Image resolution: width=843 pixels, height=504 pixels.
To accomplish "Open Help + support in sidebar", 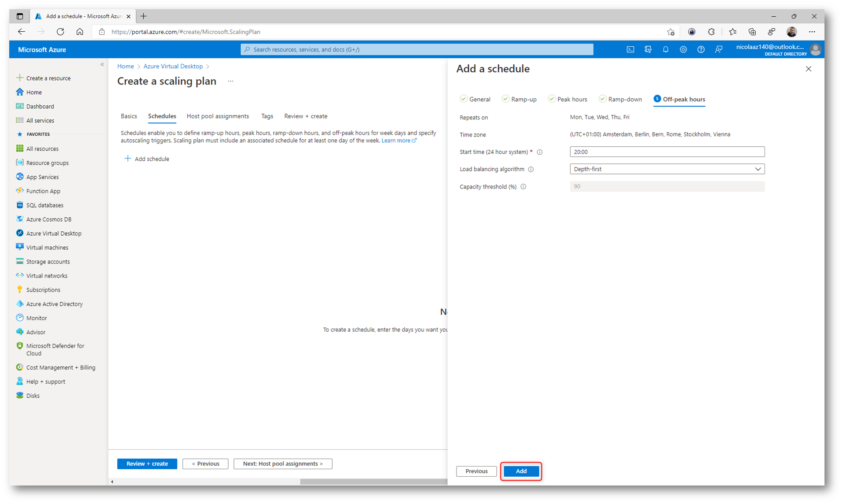I will click(x=46, y=382).
